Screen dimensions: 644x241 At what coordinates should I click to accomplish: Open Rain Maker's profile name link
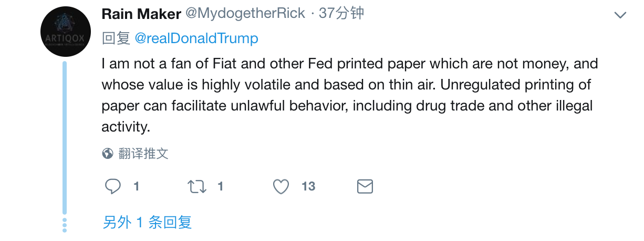141,14
